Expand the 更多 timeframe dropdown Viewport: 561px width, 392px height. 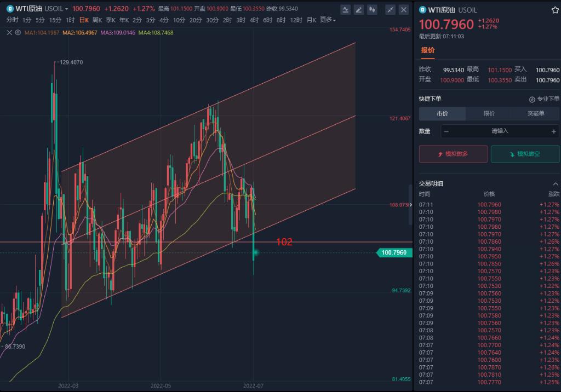click(x=328, y=20)
